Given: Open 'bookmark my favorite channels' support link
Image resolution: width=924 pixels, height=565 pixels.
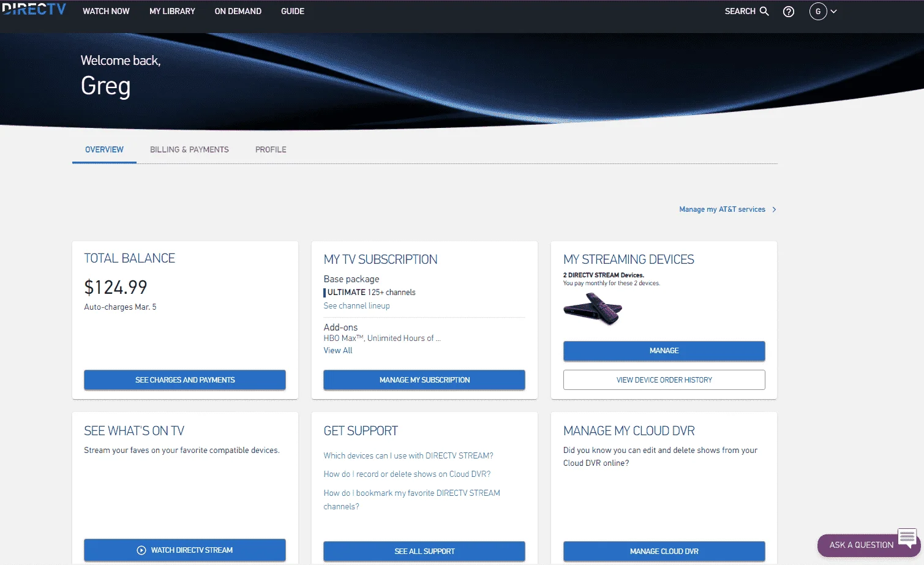Looking at the screenshot, I should coord(411,500).
